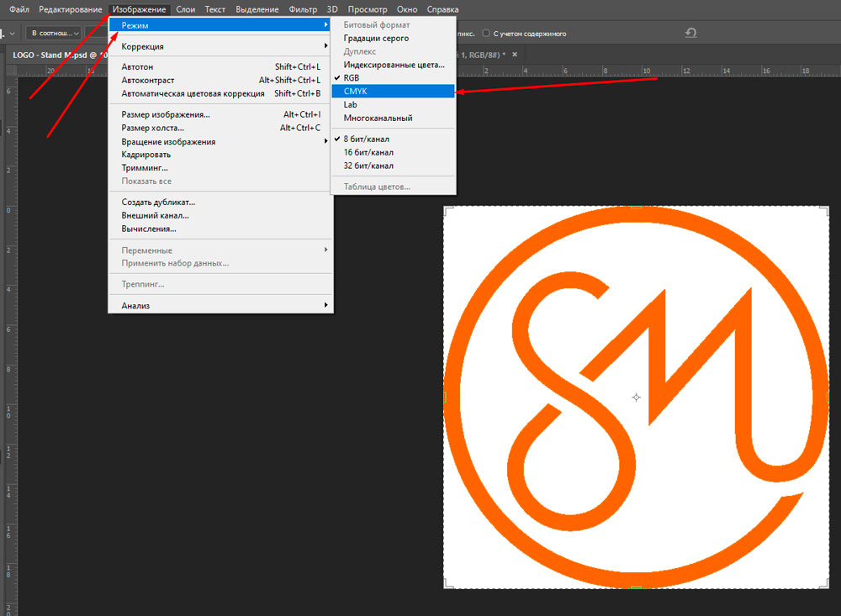Open the Окно menu
This screenshot has height=616, width=841.
pyautogui.click(x=407, y=9)
